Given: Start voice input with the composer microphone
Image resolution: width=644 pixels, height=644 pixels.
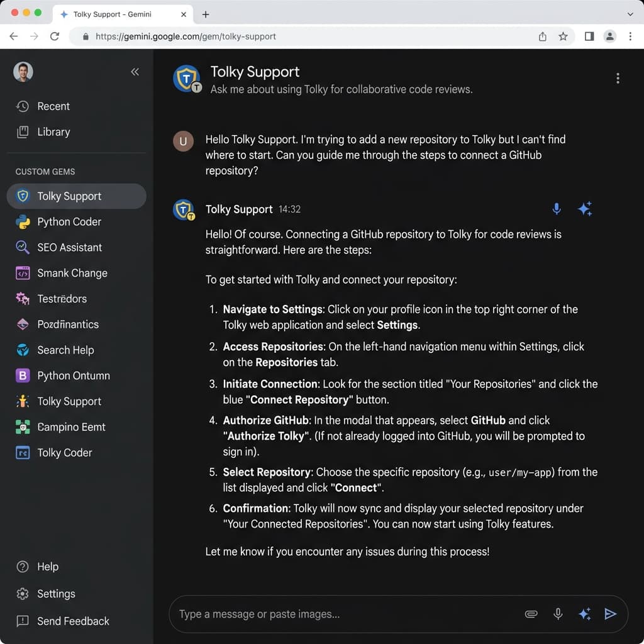Looking at the screenshot, I should pyautogui.click(x=558, y=614).
